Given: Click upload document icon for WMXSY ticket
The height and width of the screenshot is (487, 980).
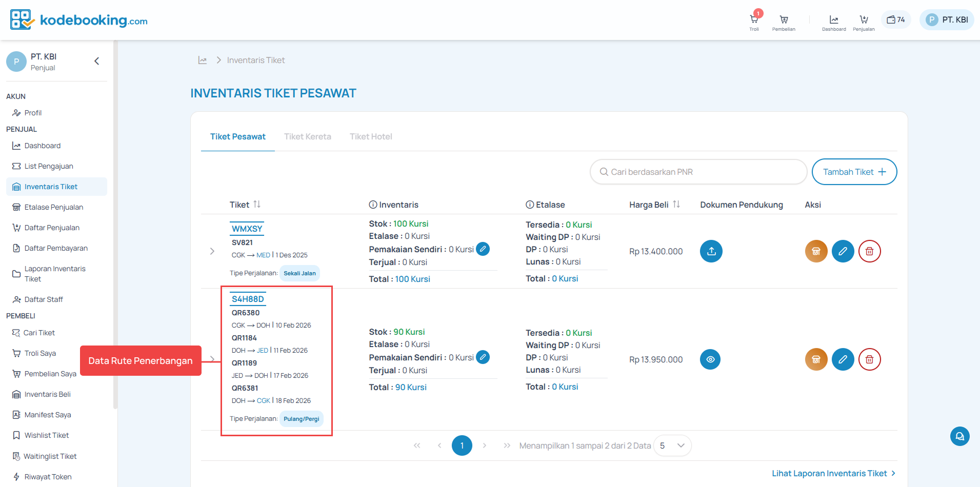Looking at the screenshot, I should tap(711, 251).
